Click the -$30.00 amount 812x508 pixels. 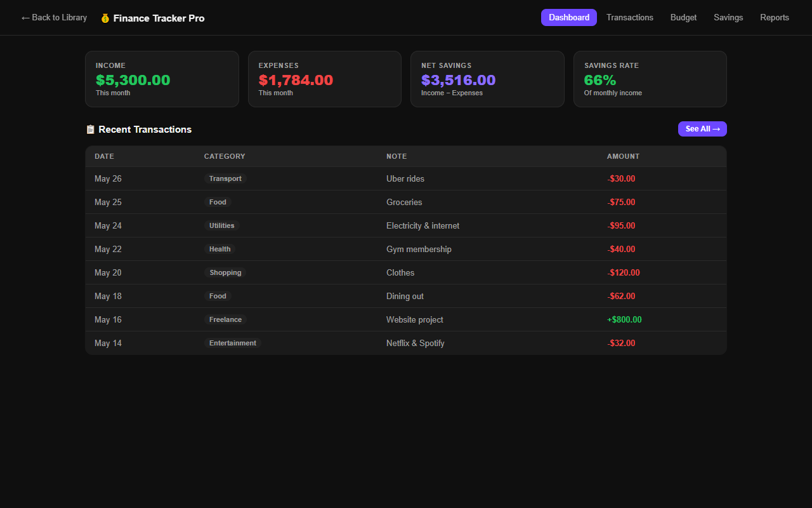pyautogui.click(x=621, y=178)
